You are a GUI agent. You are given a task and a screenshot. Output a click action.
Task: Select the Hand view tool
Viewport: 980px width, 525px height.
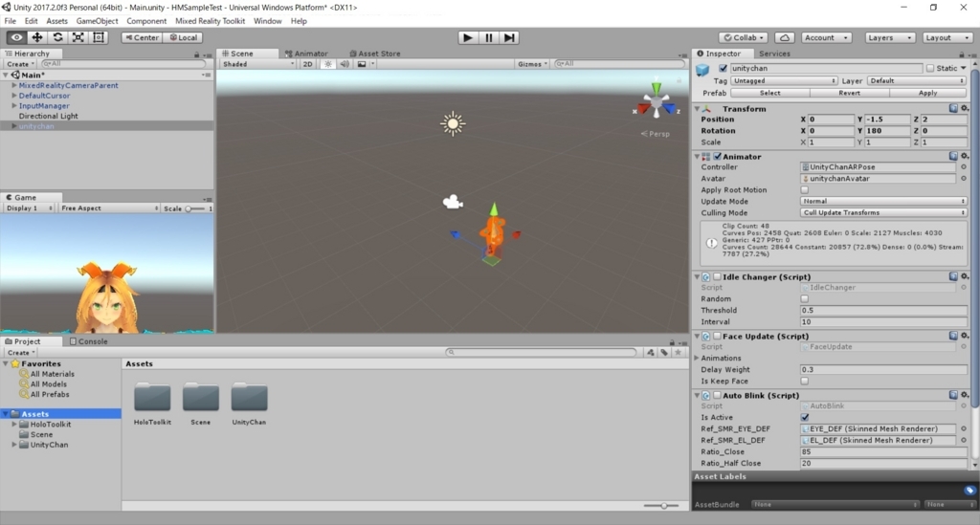pyautogui.click(x=16, y=37)
